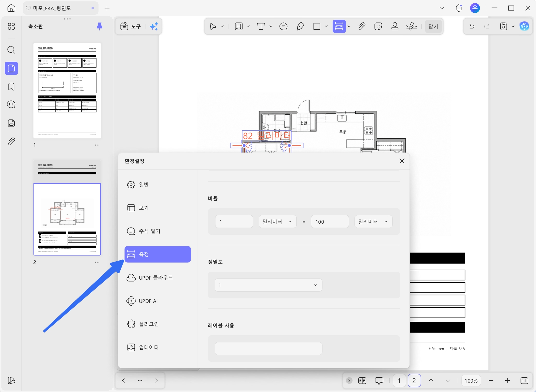Select the sticky note comment tool
Image resolution: width=536 pixels, height=392 pixels.
pyautogui.click(x=284, y=26)
